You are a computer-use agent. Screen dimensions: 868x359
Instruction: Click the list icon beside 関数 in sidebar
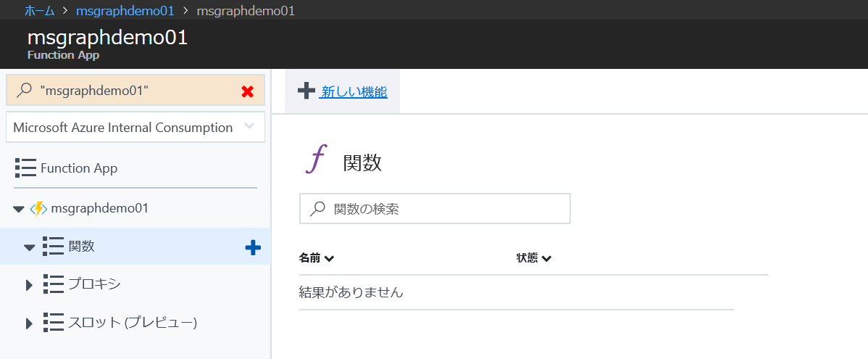53,246
